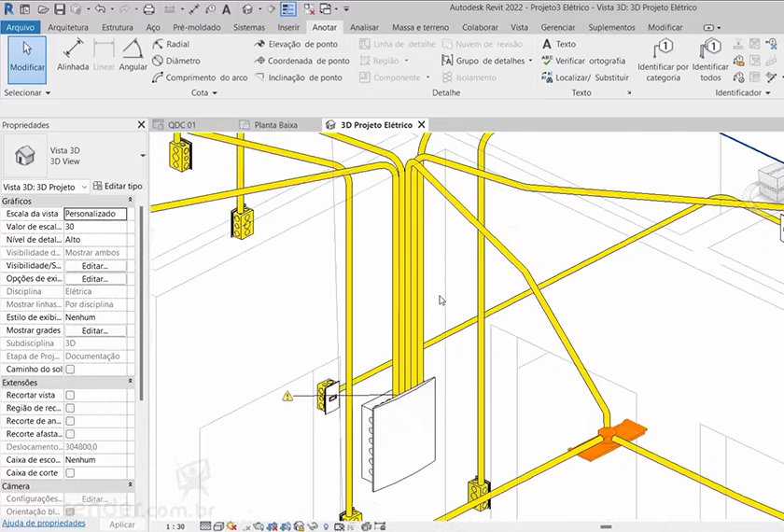
Task: Click the Radial dimension tool
Action: 171,44
